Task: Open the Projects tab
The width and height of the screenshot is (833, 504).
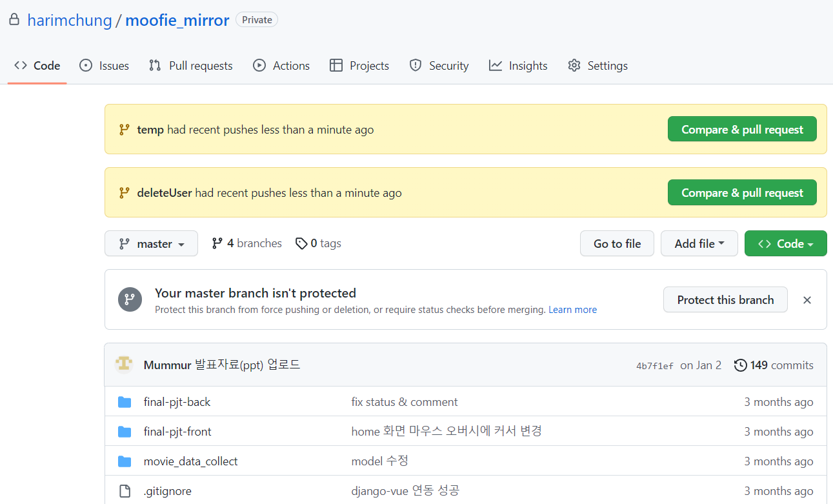Action: (x=359, y=66)
